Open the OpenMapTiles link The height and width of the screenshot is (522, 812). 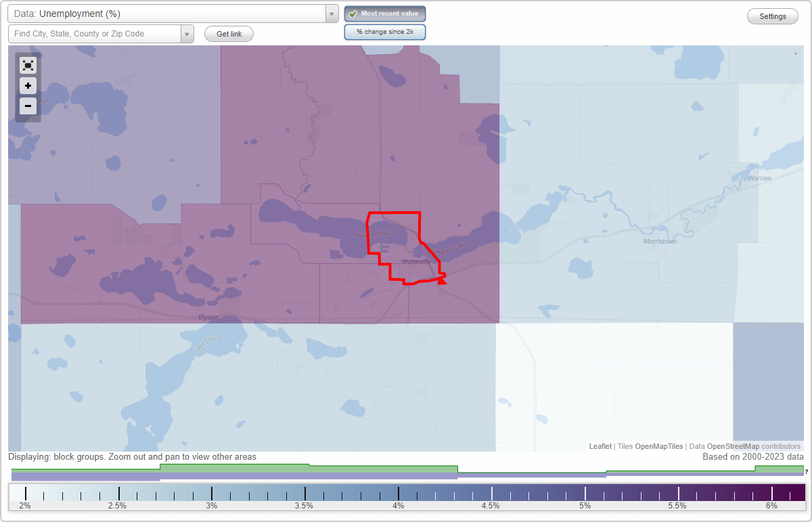click(x=658, y=446)
